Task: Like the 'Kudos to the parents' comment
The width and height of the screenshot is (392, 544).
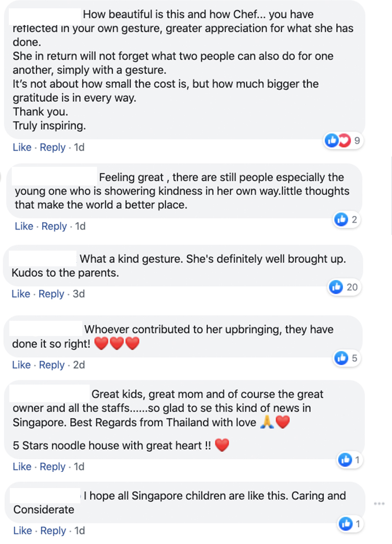Action: coord(21,294)
